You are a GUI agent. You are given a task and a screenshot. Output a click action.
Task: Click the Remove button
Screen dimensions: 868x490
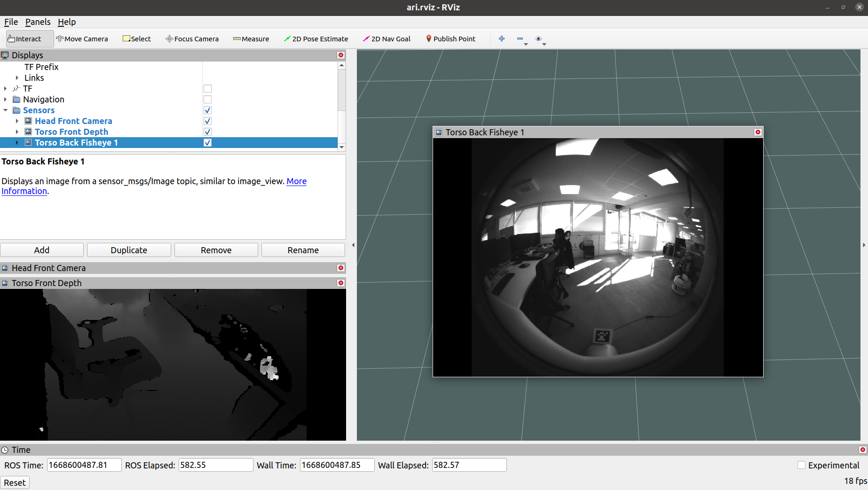[x=216, y=250]
